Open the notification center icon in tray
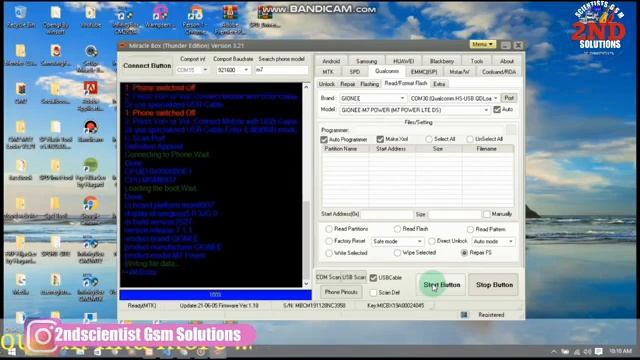The image size is (640, 360). tap(598, 351)
